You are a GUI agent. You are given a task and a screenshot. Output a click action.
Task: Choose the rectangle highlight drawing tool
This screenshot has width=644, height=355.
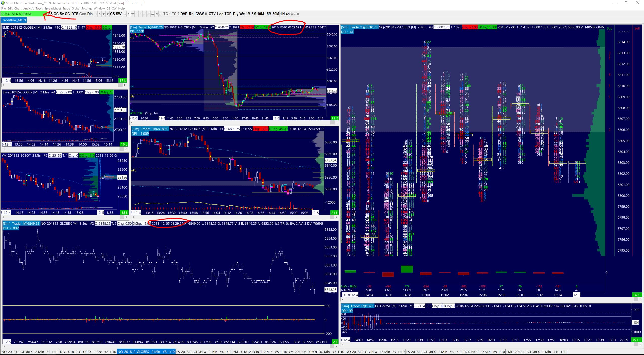[153, 14]
